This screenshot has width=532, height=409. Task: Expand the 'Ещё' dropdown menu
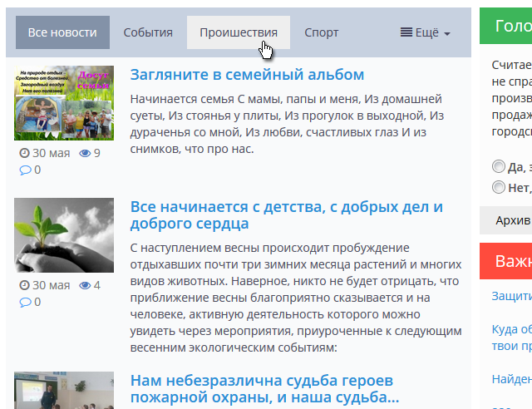pos(425,32)
